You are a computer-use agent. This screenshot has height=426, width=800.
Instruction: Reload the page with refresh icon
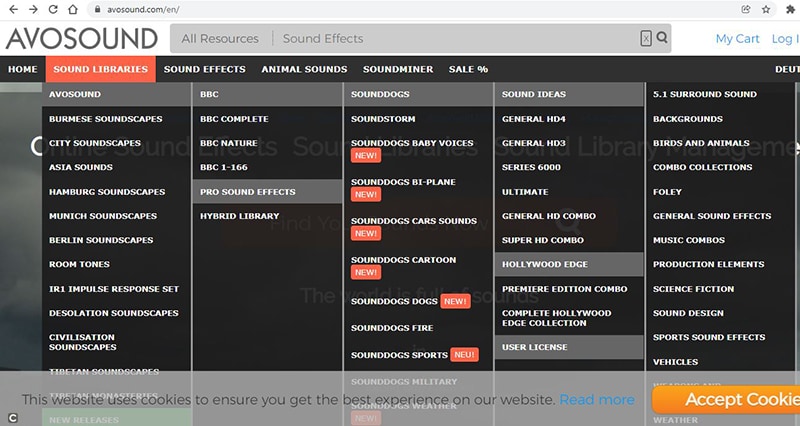pos(53,9)
